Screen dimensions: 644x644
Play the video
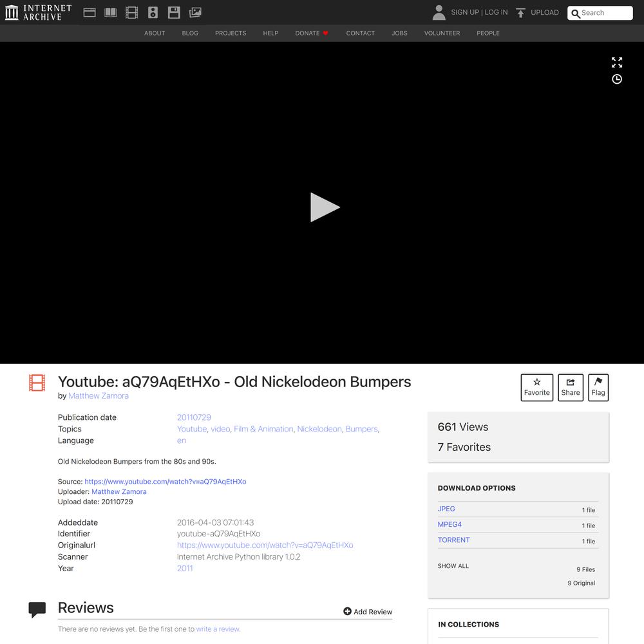point(325,207)
